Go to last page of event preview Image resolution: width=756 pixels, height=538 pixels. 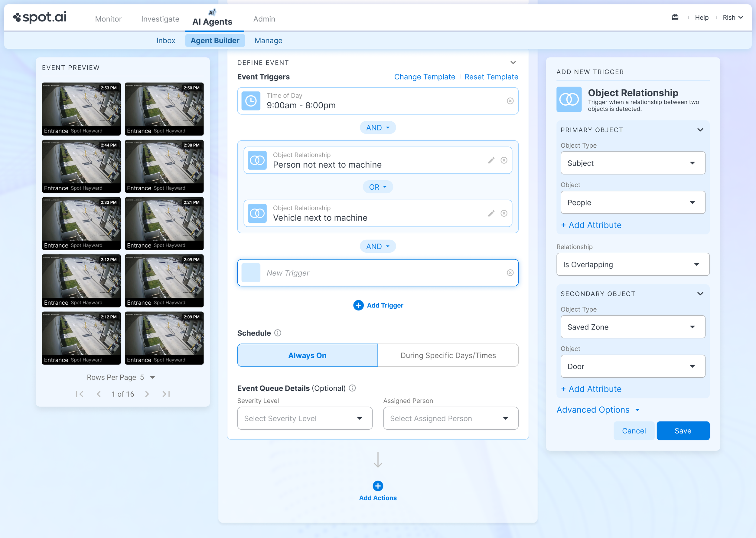(x=166, y=394)
